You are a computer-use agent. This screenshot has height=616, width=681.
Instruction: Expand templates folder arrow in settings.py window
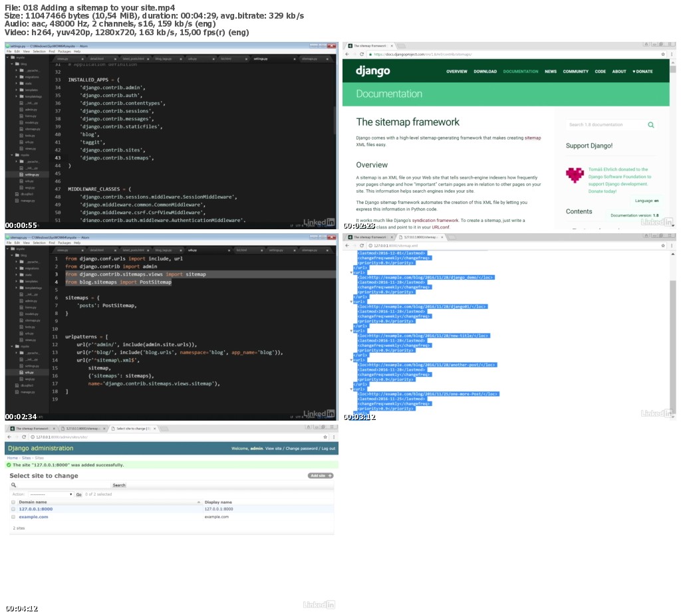17,90
